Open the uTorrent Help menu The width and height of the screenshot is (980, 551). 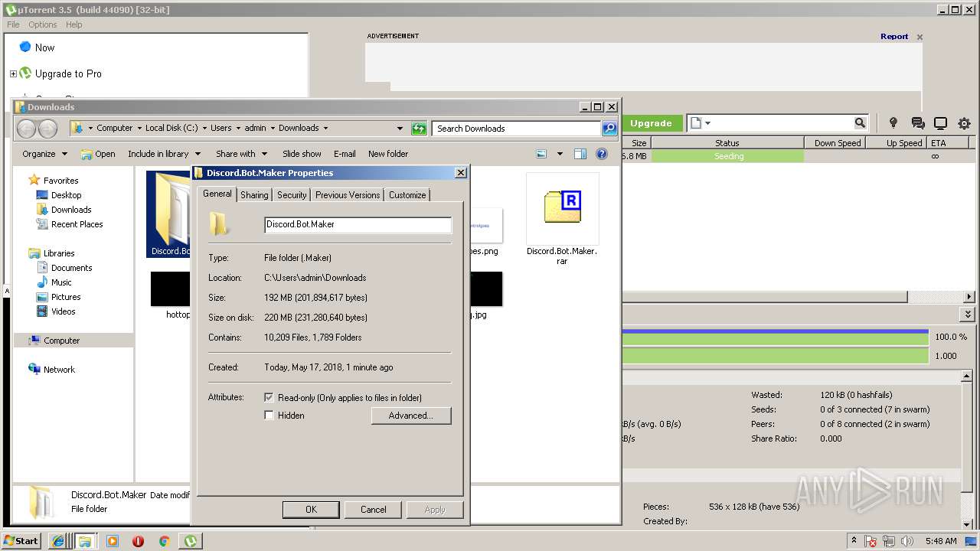pos(74,24)
